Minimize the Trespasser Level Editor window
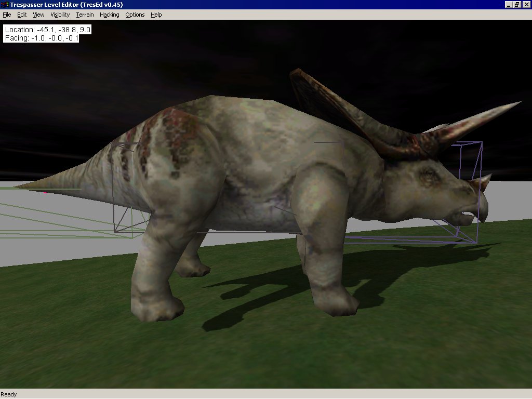Screen dimensions: 532x399 [508, 4]
